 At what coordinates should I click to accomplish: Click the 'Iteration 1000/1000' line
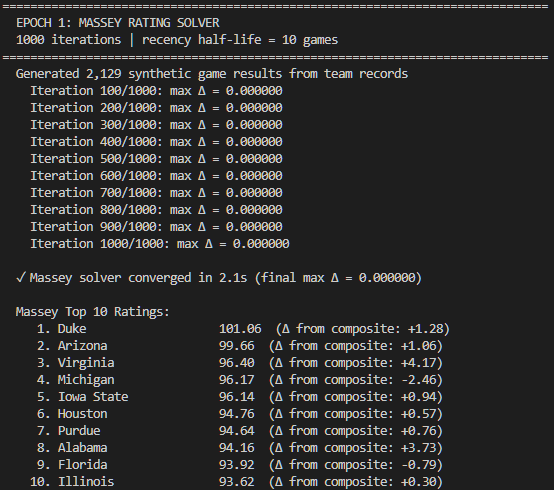(160, 243)
